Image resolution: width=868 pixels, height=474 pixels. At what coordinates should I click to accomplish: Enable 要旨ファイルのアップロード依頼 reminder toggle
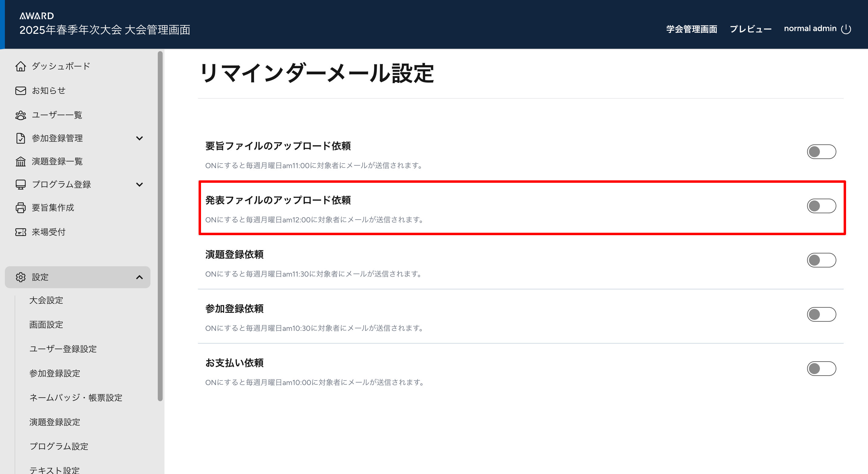tap(821, 152)
